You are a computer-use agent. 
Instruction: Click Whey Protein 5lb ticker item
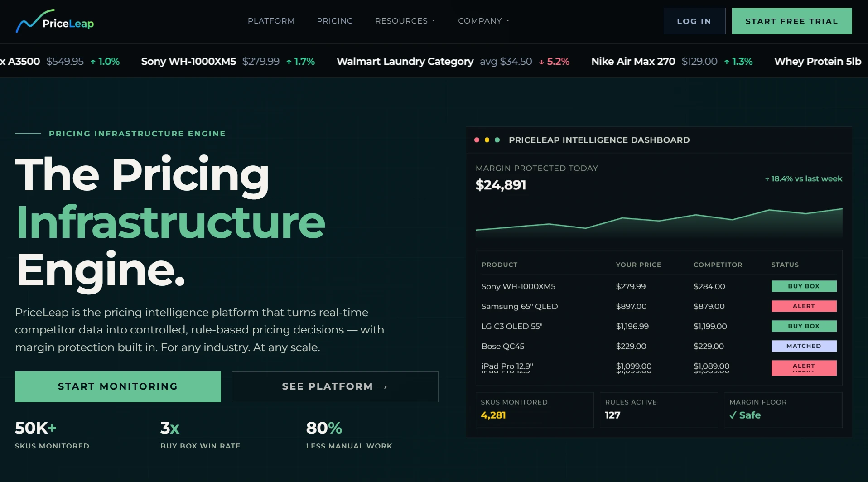point(817,61)
